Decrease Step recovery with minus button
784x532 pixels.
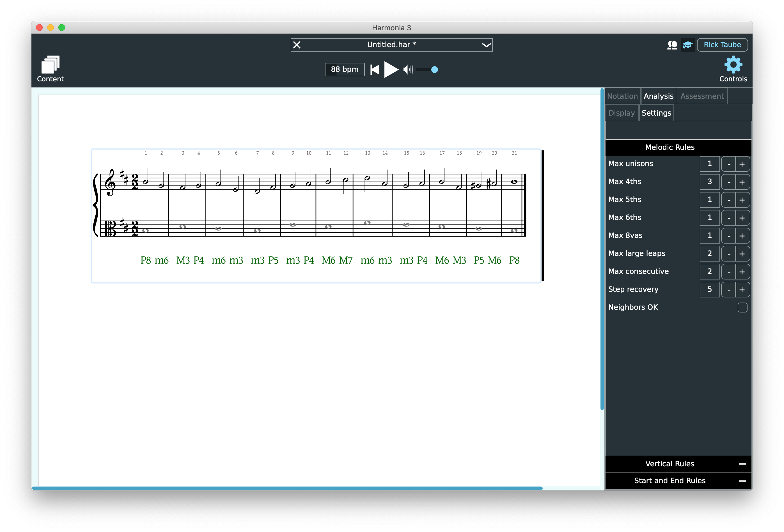(729, 290)
